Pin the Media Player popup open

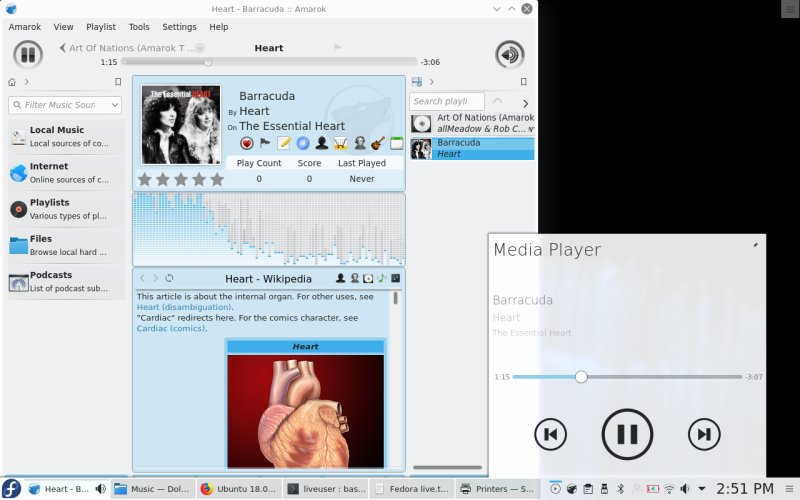pos(755,245)
